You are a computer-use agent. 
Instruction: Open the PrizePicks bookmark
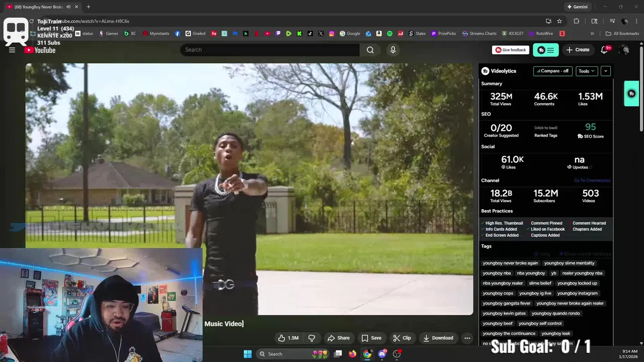(443, 34)
